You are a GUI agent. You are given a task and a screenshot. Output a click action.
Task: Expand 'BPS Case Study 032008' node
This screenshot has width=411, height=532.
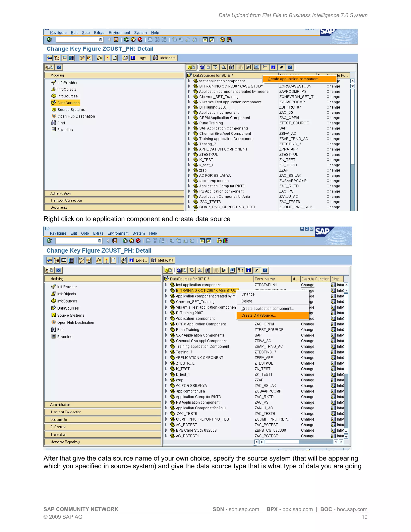click(x=166, y=430)
